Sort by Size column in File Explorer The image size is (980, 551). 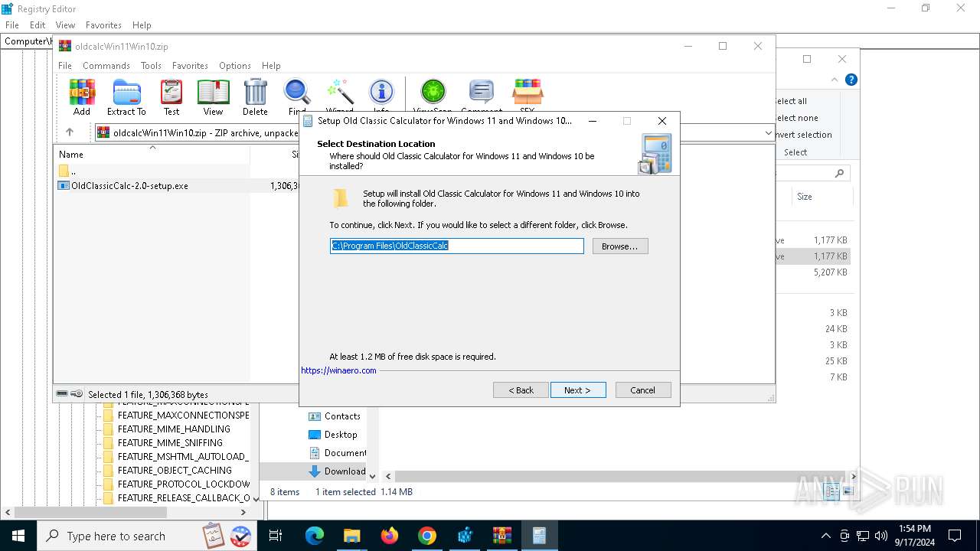805,197
